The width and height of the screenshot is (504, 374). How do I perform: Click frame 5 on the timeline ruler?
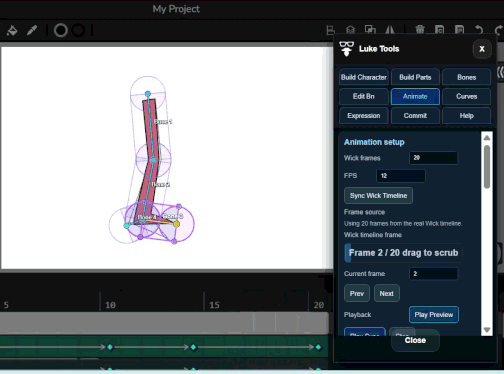[6, 305]
